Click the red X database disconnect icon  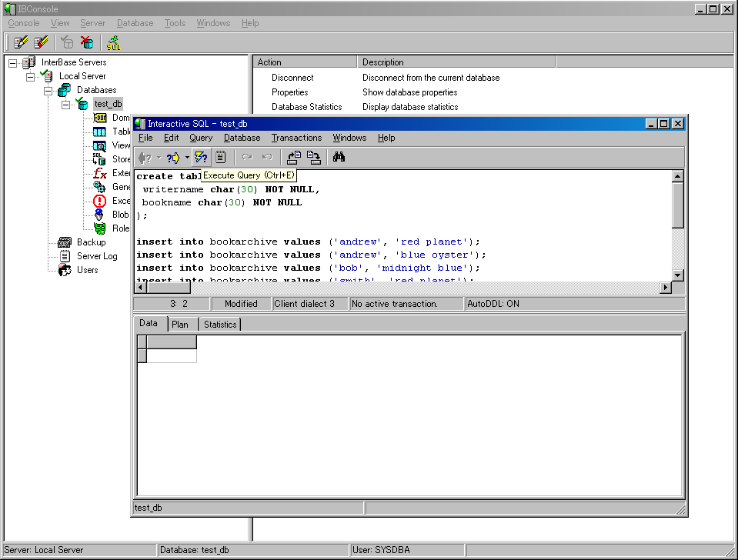tap(87, 42)
